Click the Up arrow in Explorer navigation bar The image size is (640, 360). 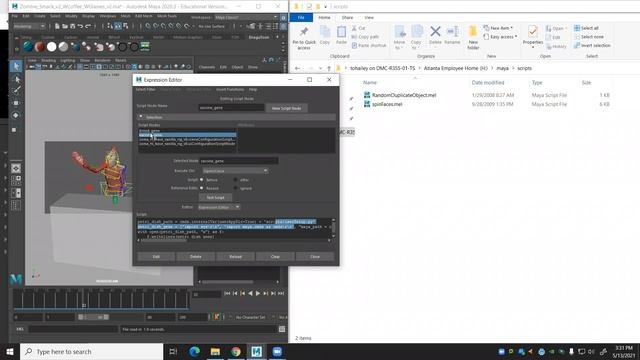tap(329, 68)
